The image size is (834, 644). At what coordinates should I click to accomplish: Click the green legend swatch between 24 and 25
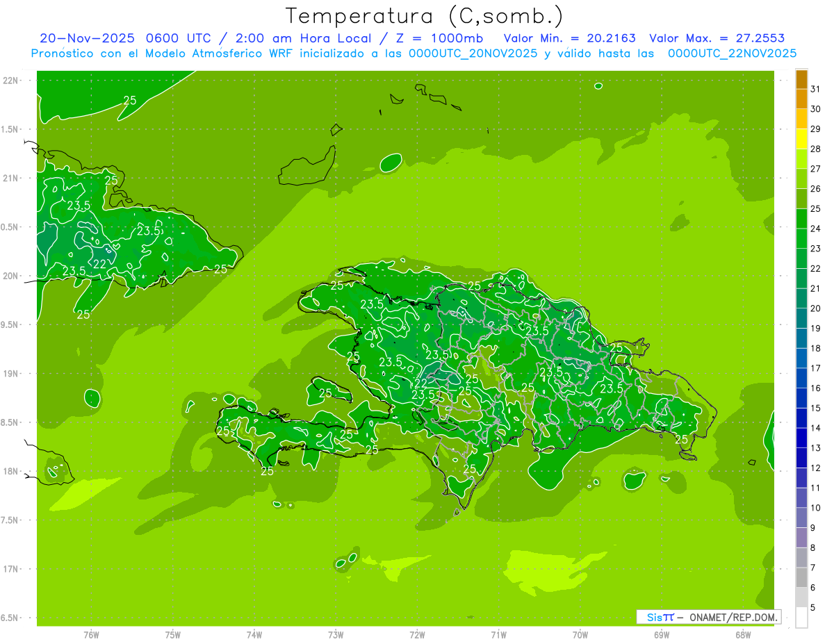pos(801,219)
